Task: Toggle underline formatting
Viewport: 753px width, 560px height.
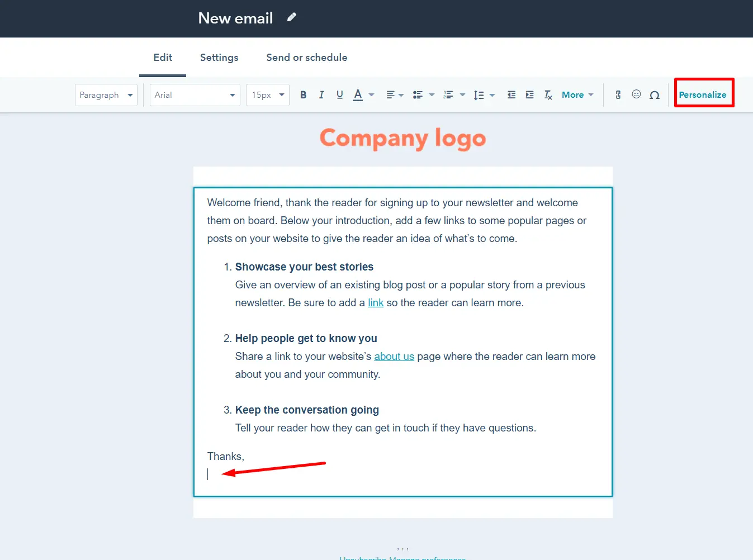Action: coord(339,94)
